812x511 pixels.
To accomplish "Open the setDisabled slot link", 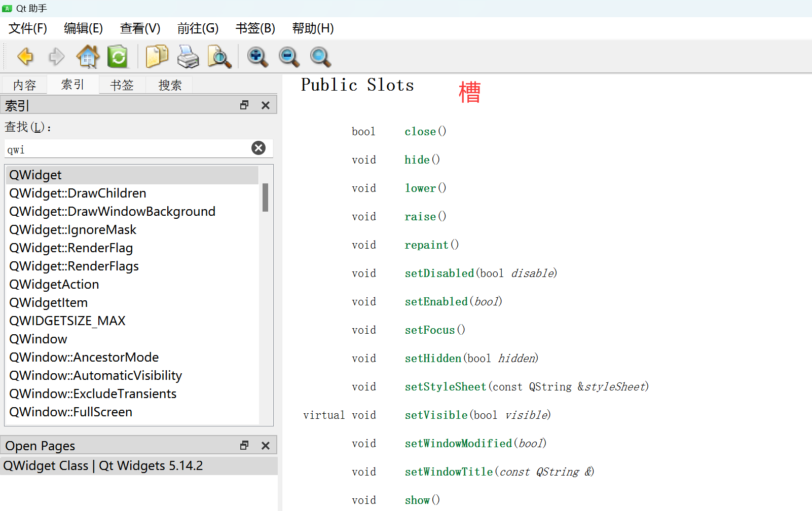I will tap(439, 273).
